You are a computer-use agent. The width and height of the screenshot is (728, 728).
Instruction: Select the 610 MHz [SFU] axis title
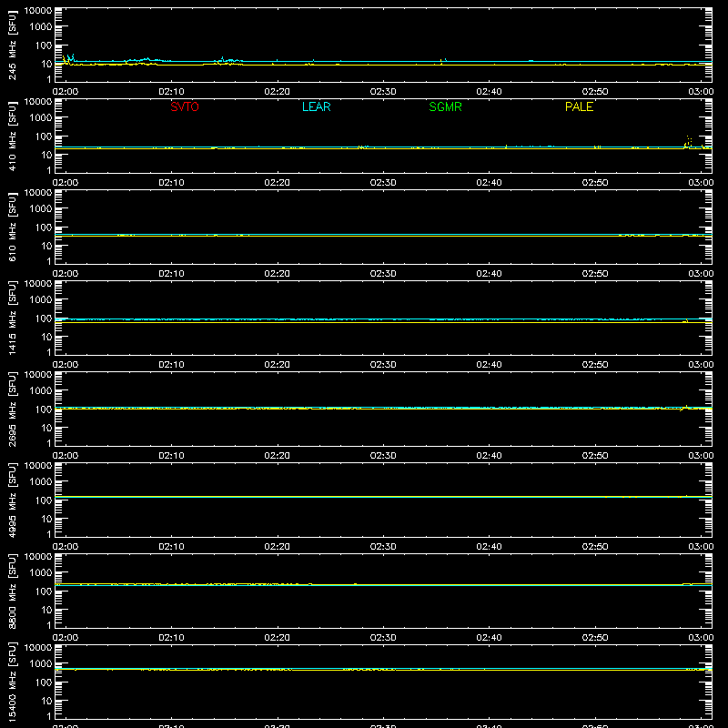[13, 227]
